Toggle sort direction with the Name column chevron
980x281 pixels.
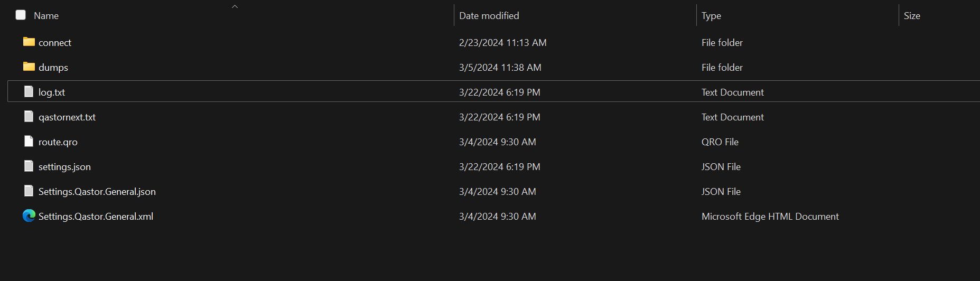(235, 6)
